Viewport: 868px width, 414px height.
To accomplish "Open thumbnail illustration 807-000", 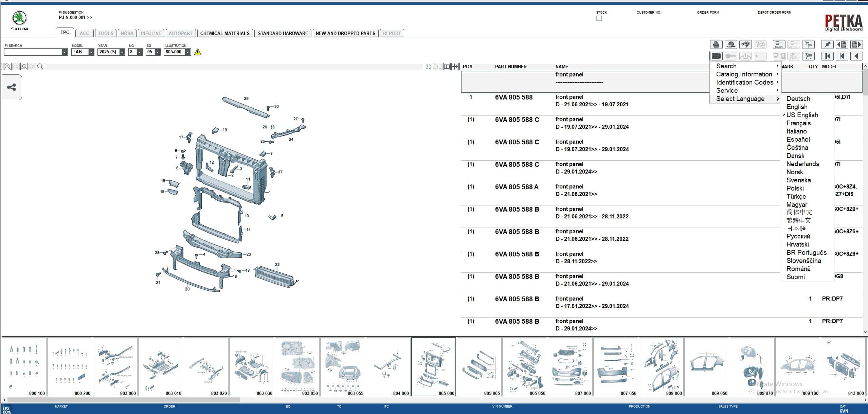I will 570,367.
